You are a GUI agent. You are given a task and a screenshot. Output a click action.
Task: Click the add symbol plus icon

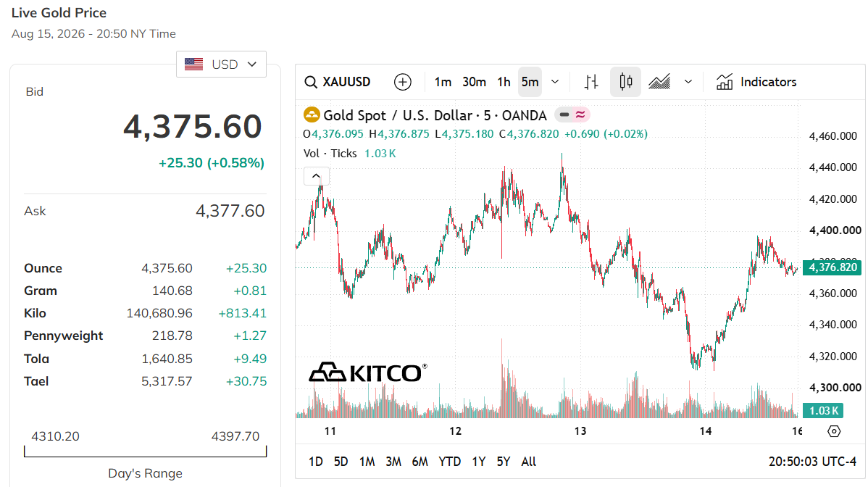pos(402,82)
